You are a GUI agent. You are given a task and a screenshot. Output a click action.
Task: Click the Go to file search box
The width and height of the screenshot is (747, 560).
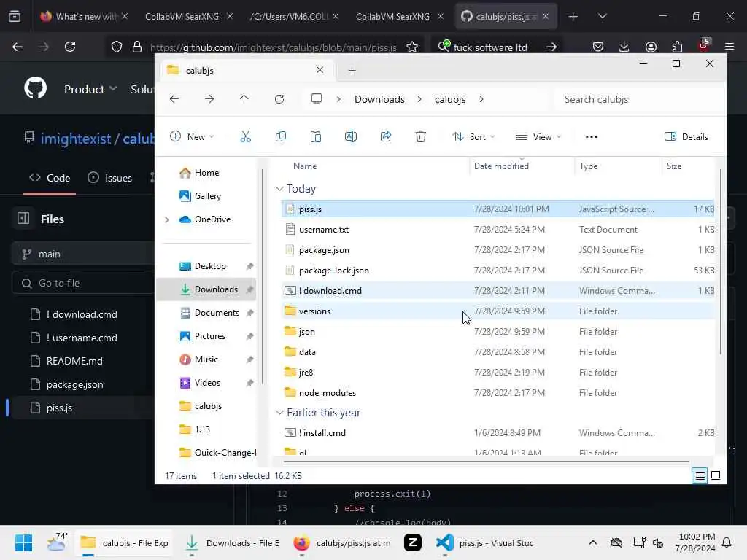point(83,284)
